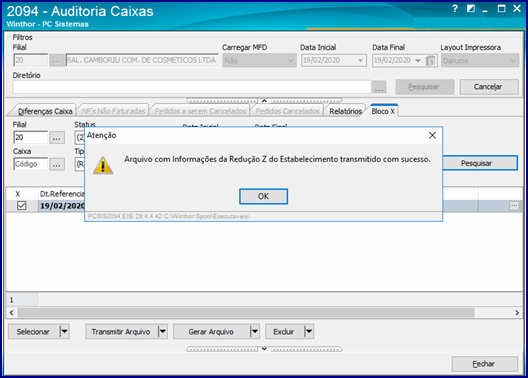528x378 pixels.
Task: Click the 19/02/2020 date cell in grid
Action: [x=62, y=206]
